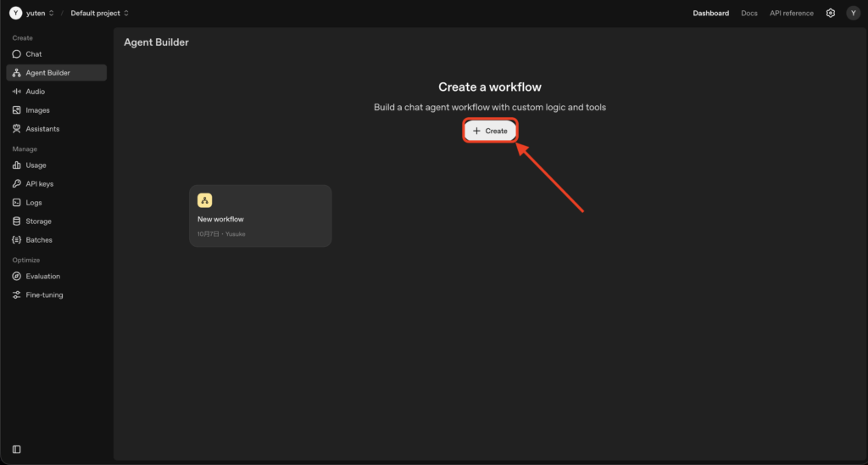Go to the Docs tab
Screen dimensions: 868x465
pyautogui.click(x=749, y=14)
